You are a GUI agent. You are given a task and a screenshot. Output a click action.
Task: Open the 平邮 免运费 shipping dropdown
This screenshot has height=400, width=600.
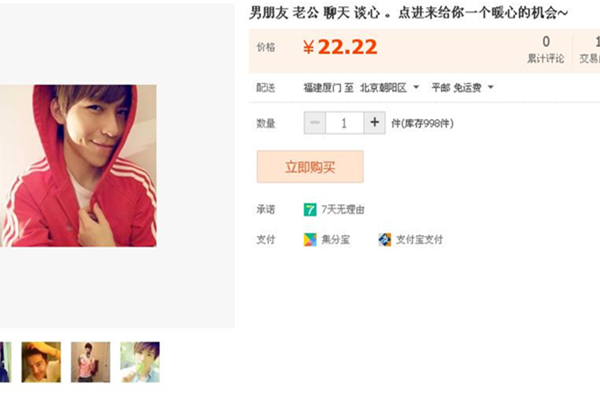pos(462,88)
